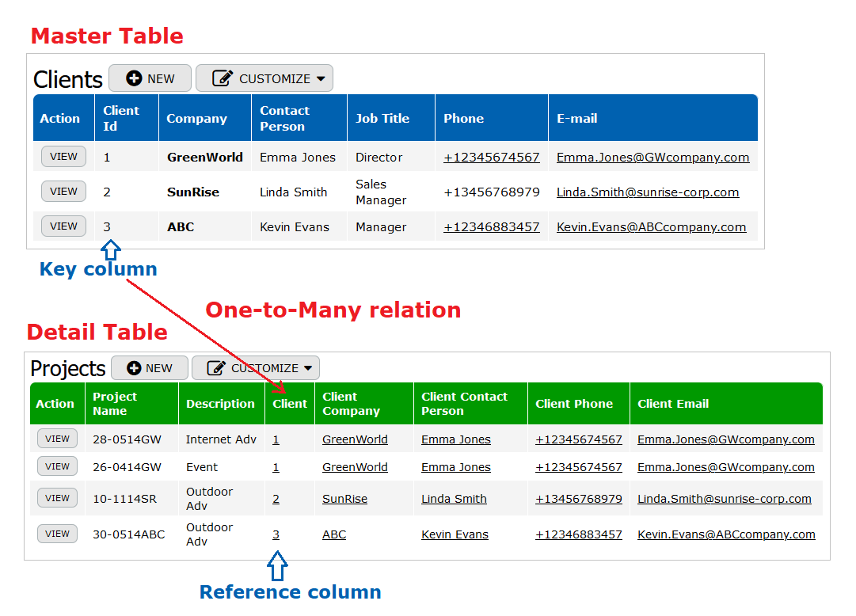This screenshot has width=856, height=616.
Task: Open CUSTOMIZE dropdown for Projects table
Action: click(x=256, y=368)
